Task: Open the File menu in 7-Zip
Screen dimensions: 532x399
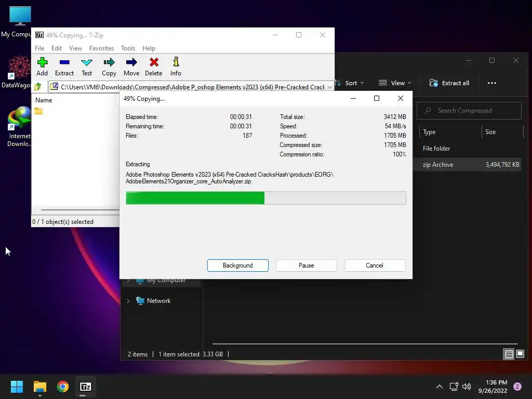Action: tap(39, 48)
